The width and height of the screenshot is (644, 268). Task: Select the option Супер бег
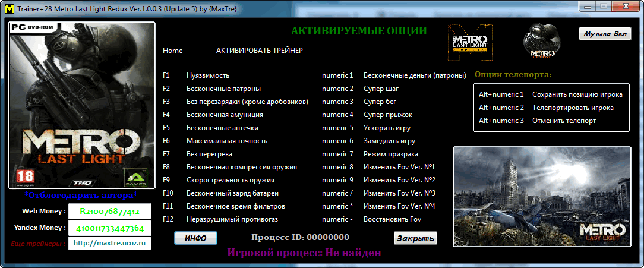click(380, 102)
